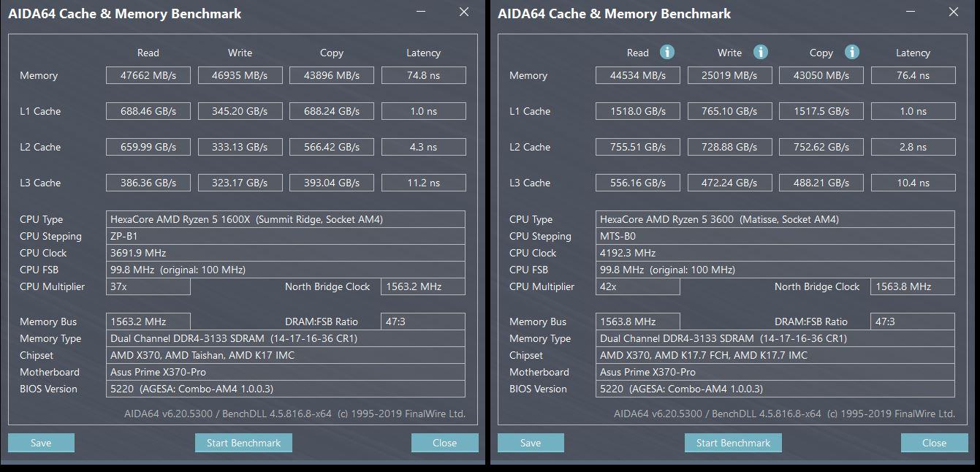This screenshot has height=472, width=980.
Task: Click the info icon beside Read in right window
Action: coord(667,52)
